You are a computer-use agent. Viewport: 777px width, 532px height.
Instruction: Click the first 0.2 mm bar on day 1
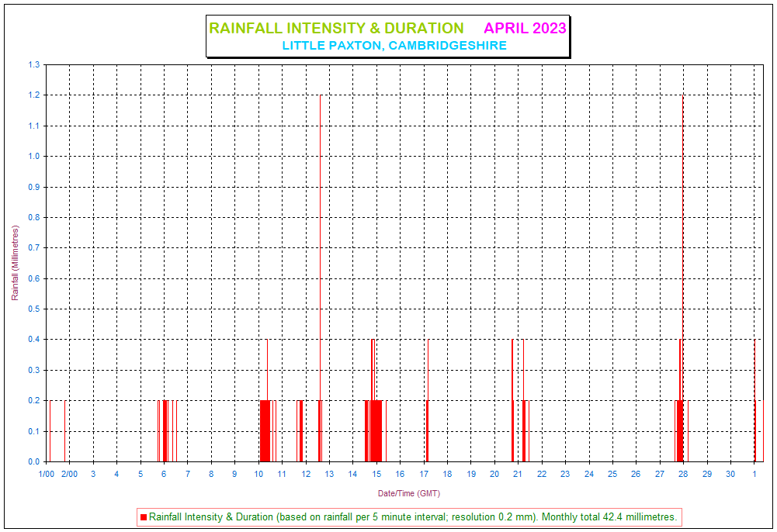point(50,431)
